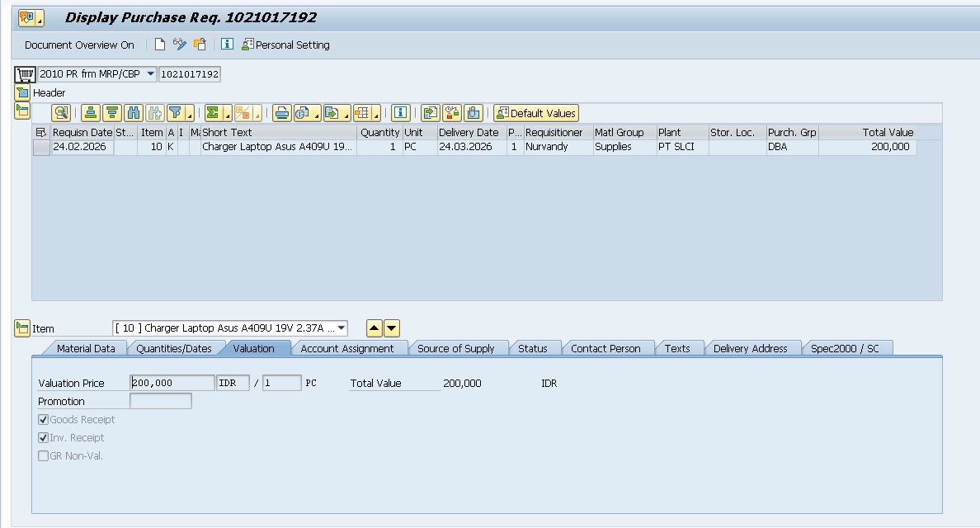
Task: Switch to the Account Assignment tab
Action: (346, 348)
